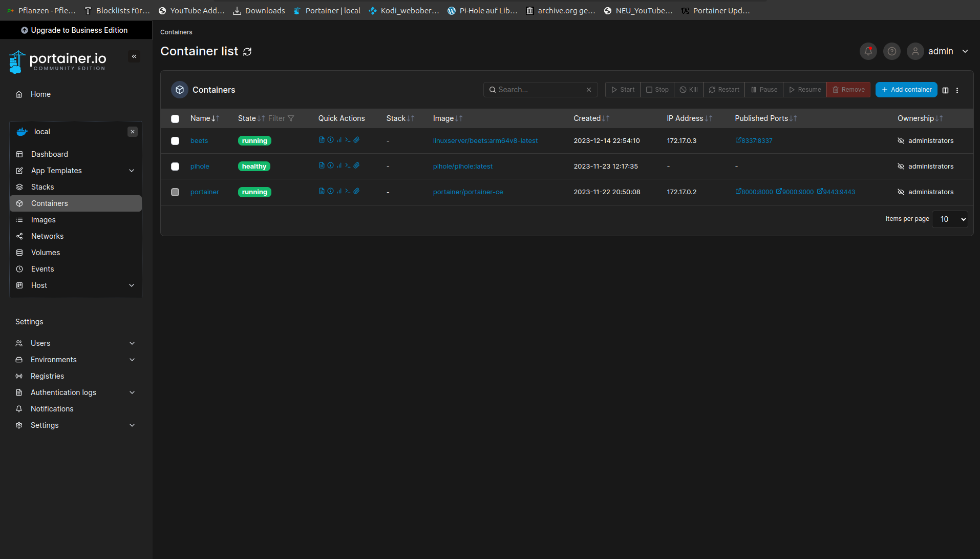Image resolution: width=980 pixels, height=559 pixels.
Task: Open logs icon for beets container
Action: tap(322, 140)
